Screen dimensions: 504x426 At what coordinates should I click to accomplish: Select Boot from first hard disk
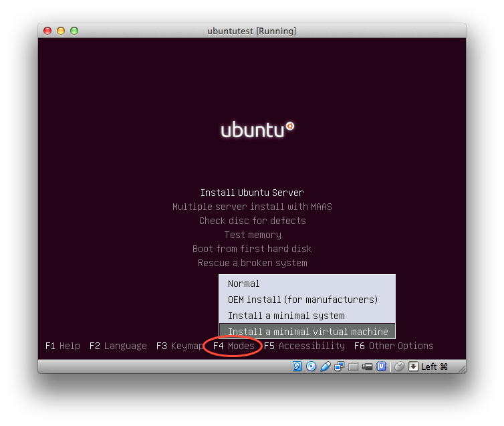[x=252, y=249]
